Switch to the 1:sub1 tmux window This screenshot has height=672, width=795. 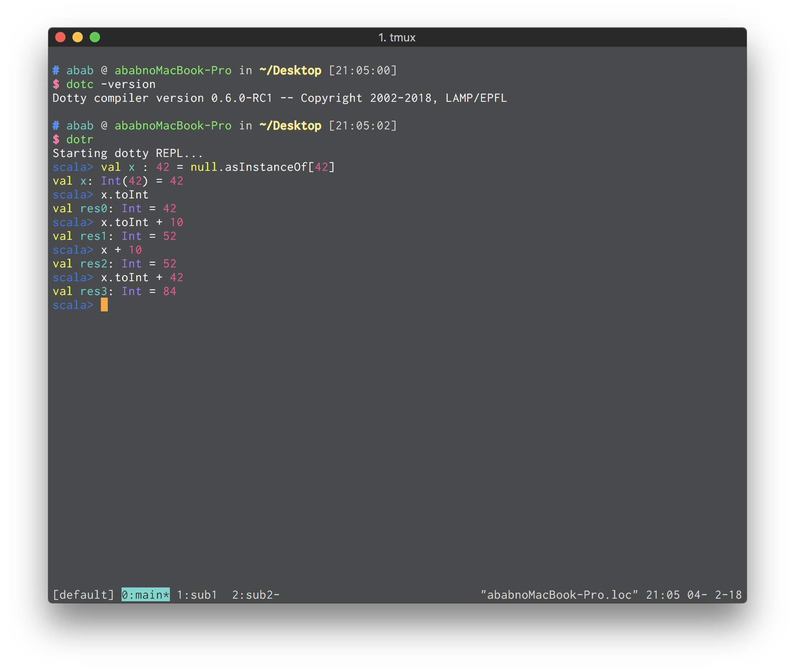[x=197, y=595]
